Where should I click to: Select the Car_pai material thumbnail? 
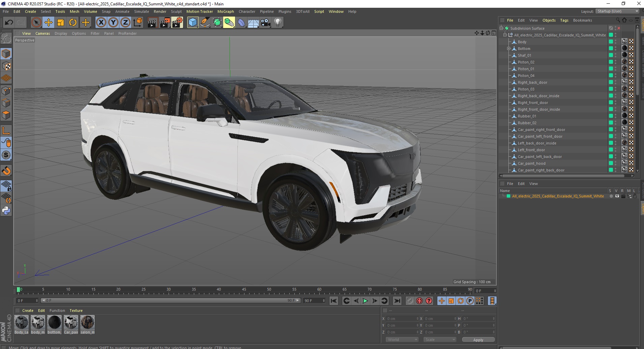pos(71,325)
